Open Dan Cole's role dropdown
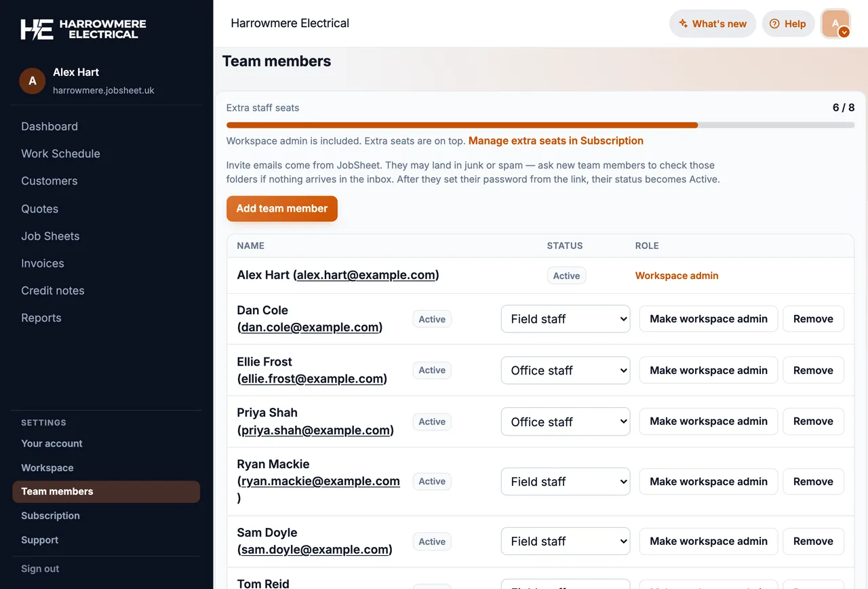The image size is (868, 589). pos(566,319)
